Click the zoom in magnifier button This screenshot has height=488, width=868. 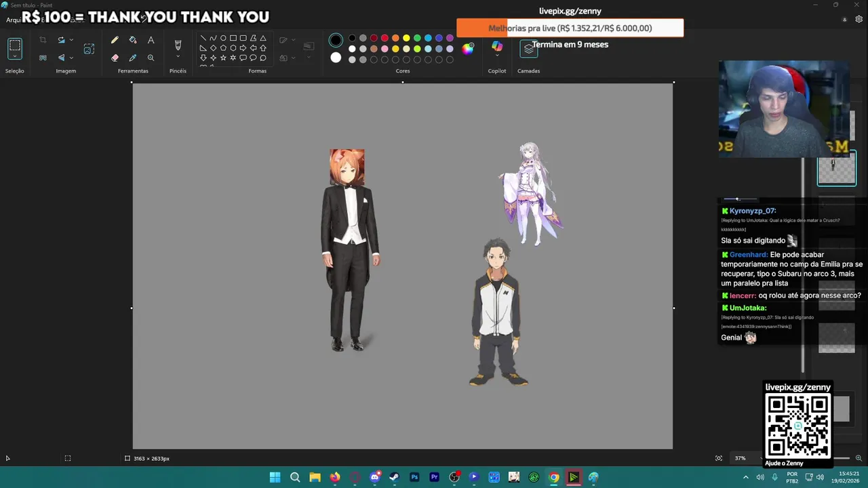[859, 458]
